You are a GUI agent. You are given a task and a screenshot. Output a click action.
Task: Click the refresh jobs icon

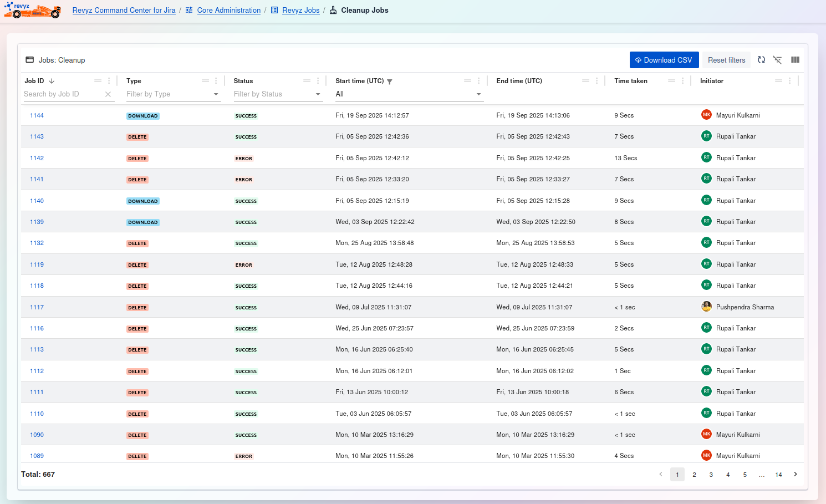point(761,60)
